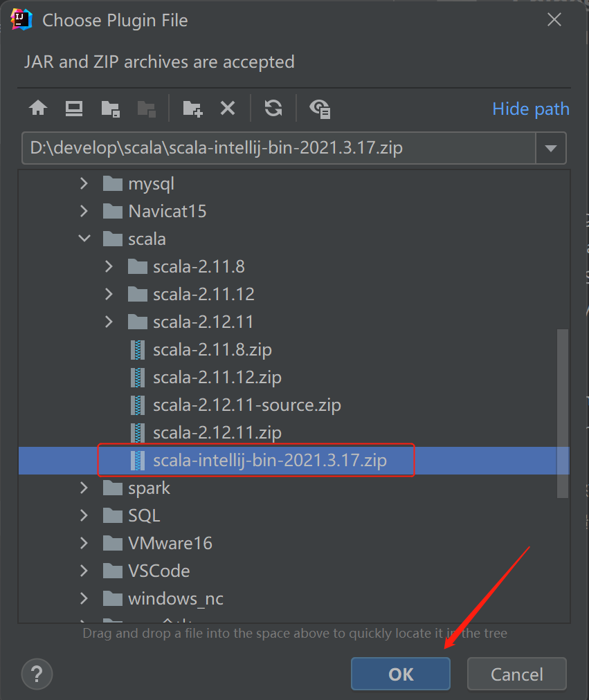Refresh the file tree
This screenshot has height=700, width=589.
pyautogui.click(x=273, y=108)
